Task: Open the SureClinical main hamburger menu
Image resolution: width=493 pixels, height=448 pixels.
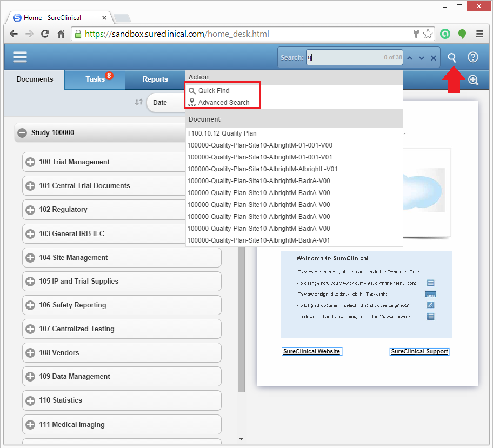Action: pyautogui.click(x=20, y=57)
